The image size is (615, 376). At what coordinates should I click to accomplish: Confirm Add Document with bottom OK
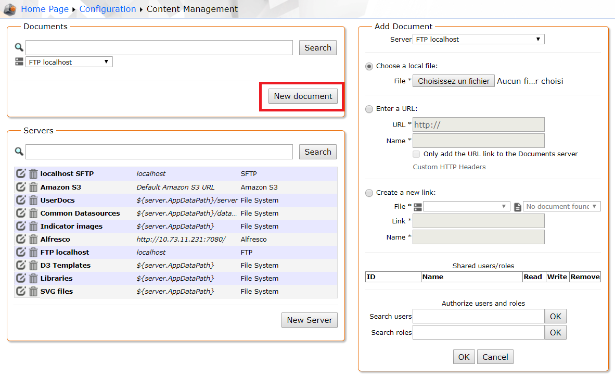[x=464, y=357]
